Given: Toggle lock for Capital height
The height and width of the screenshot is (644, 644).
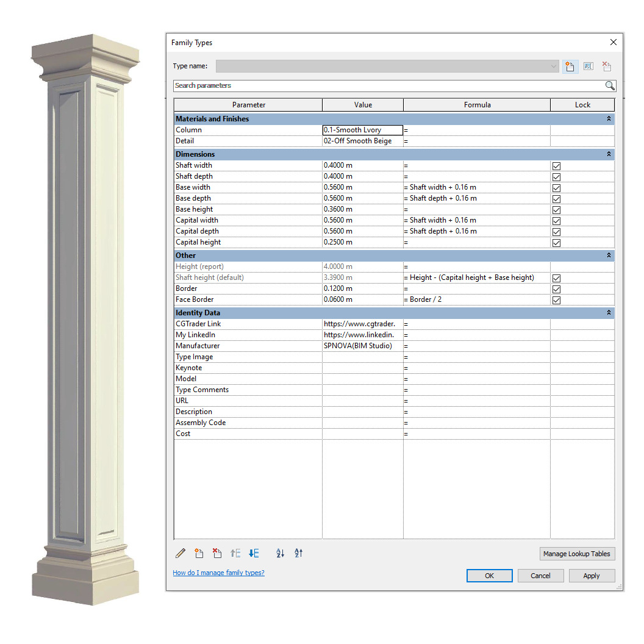Looking at the screenshot, I should pos(557,243).
